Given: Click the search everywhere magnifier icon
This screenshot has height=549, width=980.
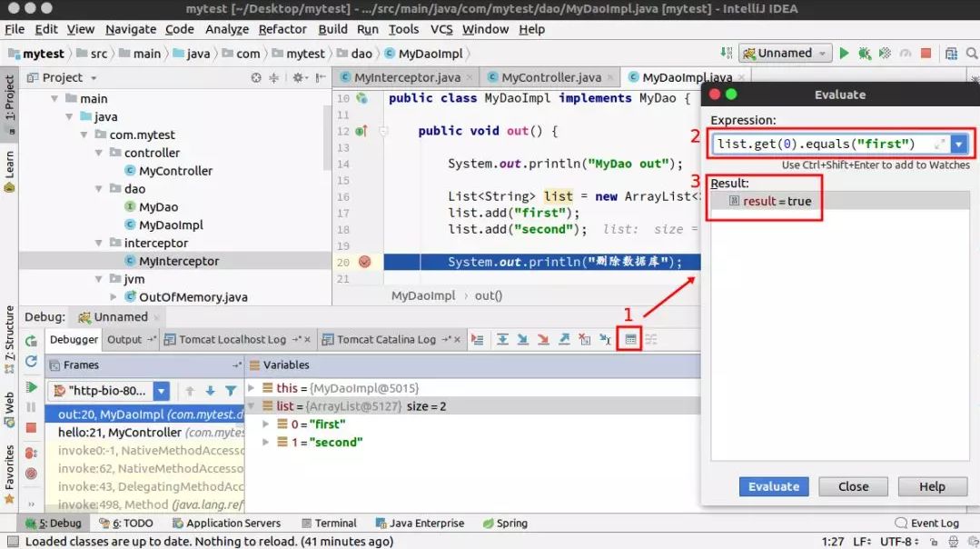Looking at the screenshot, I should (x=972, y=53).
